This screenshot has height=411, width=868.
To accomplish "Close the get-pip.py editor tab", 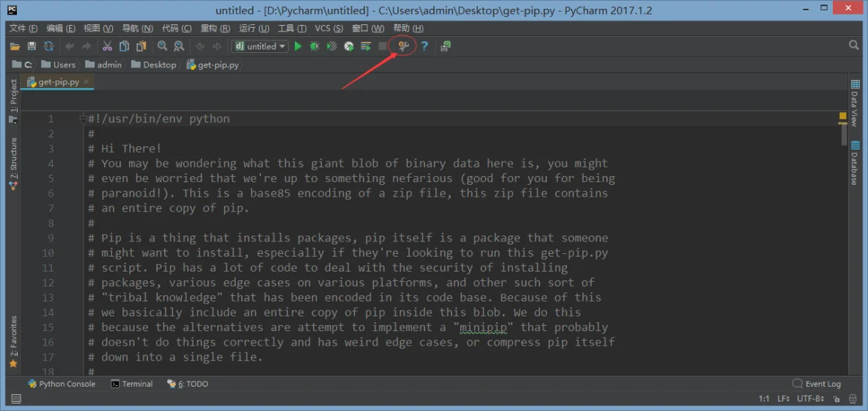I will [87, 81].
